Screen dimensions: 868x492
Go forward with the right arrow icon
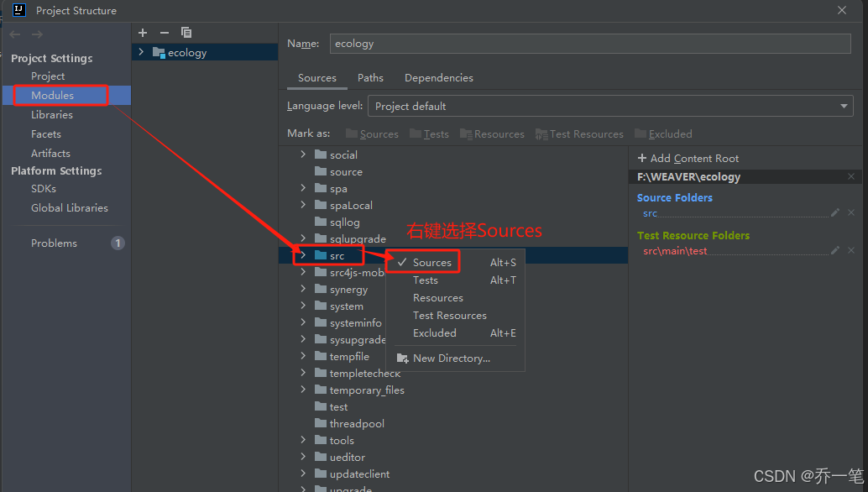click(37, 34)
